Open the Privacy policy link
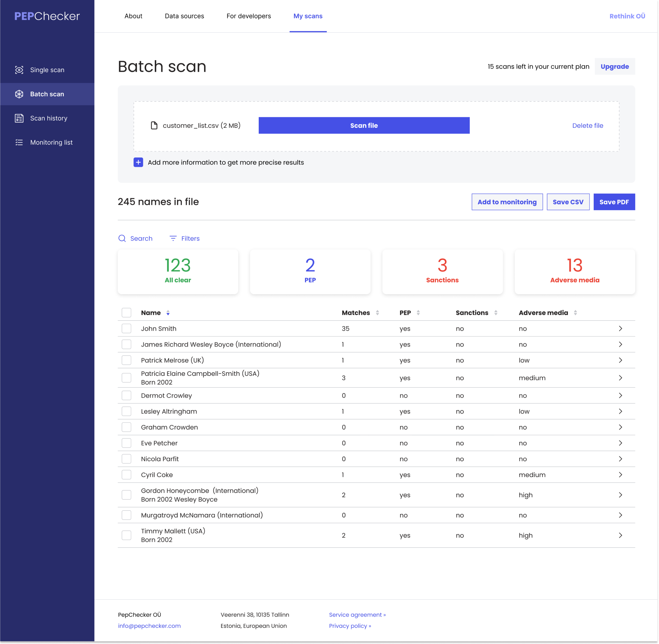This screenshot has height=644, width=659. tap(350, 626)
